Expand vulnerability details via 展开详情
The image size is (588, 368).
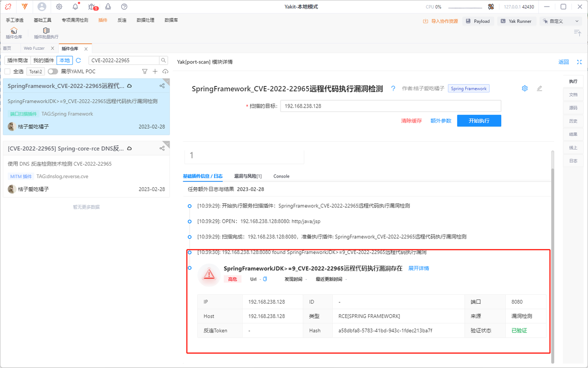pyautogui.click(x=418, y=268)
